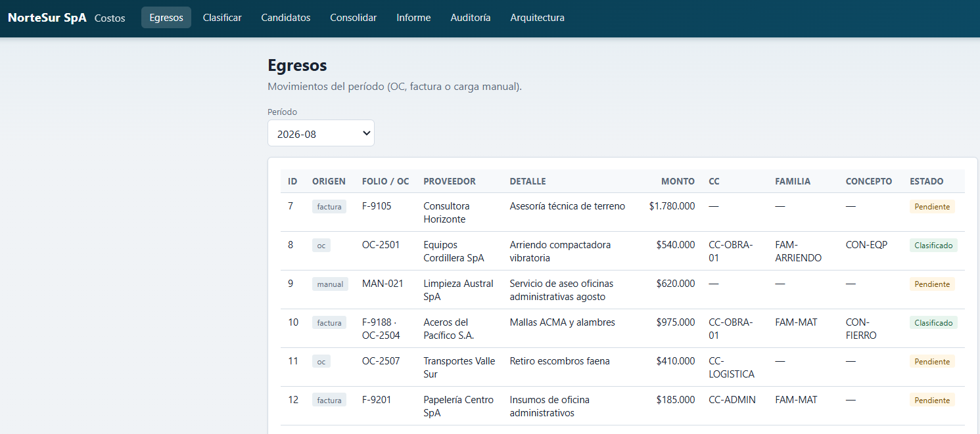Click amount $1.780.000

tap(672, 206)
